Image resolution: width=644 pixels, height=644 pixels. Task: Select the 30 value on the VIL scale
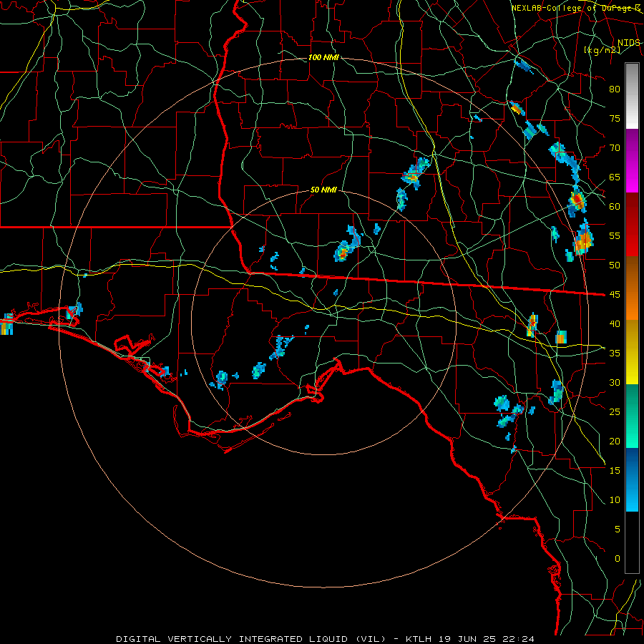point(615,382)
